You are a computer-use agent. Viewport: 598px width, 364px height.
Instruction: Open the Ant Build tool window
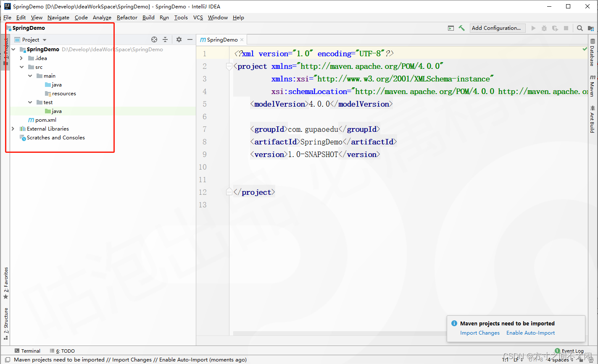pos(593,119)
